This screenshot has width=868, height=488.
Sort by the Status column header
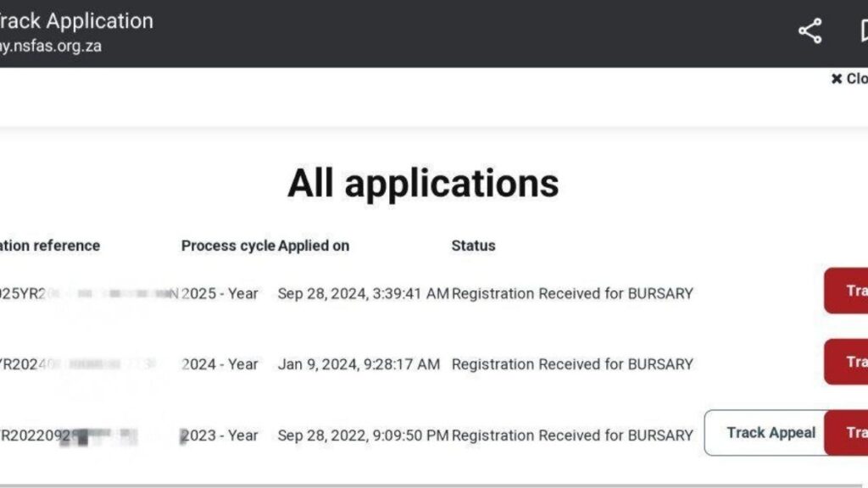(472, 246)
